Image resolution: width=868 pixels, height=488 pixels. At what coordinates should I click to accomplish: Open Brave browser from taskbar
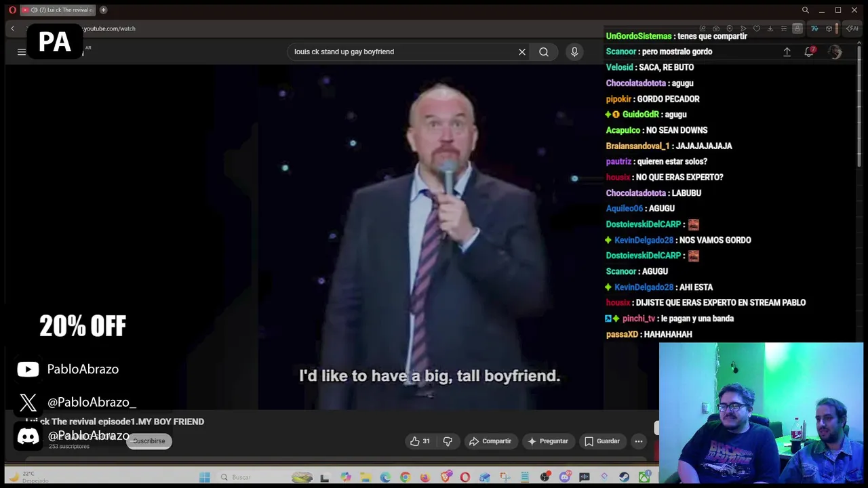coord(446,477)
